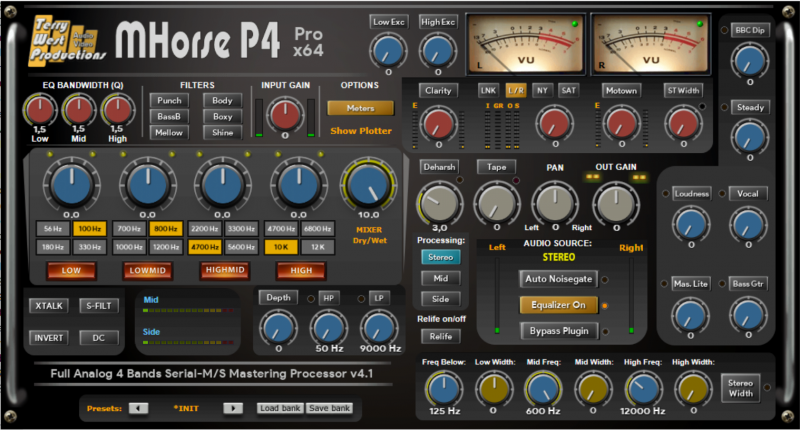This screenshot has height=430, width=800.
Task: Click the Clarity red knob
Action: click(439, 123)
